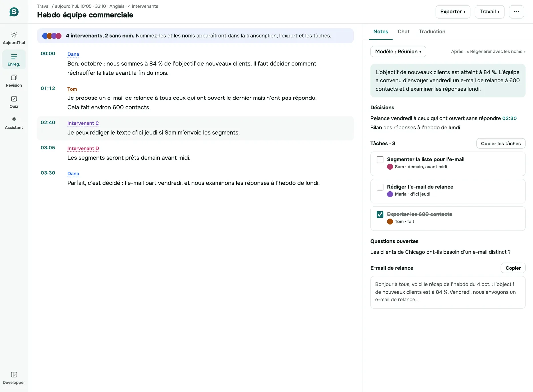Click the Chicago open question text
The width and height of the screenshot is (533, 392).
[x=440, y=252]
